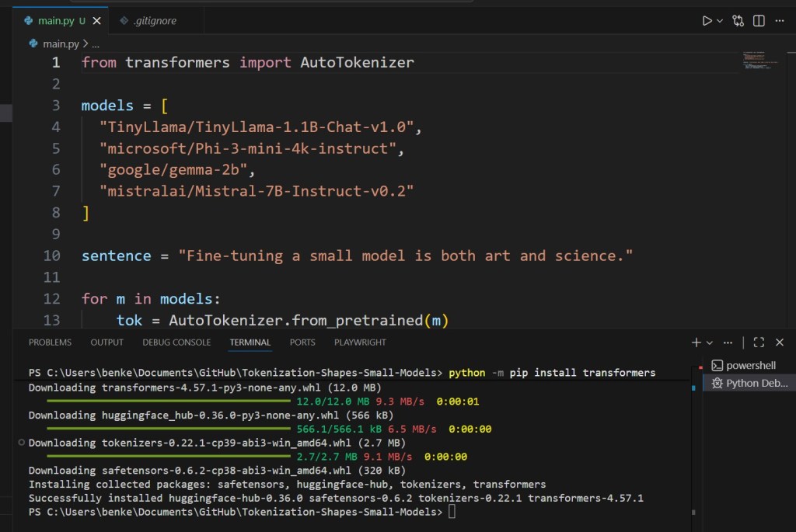Create a new terminal with plus icon
Image resolution: width=796 pixels, height=532 pixels.
point(696,342)
